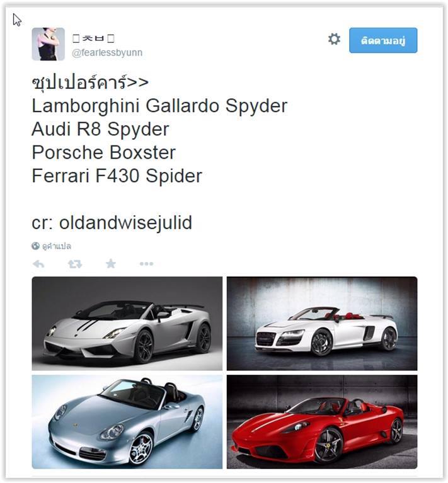Click the Lamborghini Gallardo Spyder text line
448x483 pixels.
pyautogui.click(x=159, y=106)
